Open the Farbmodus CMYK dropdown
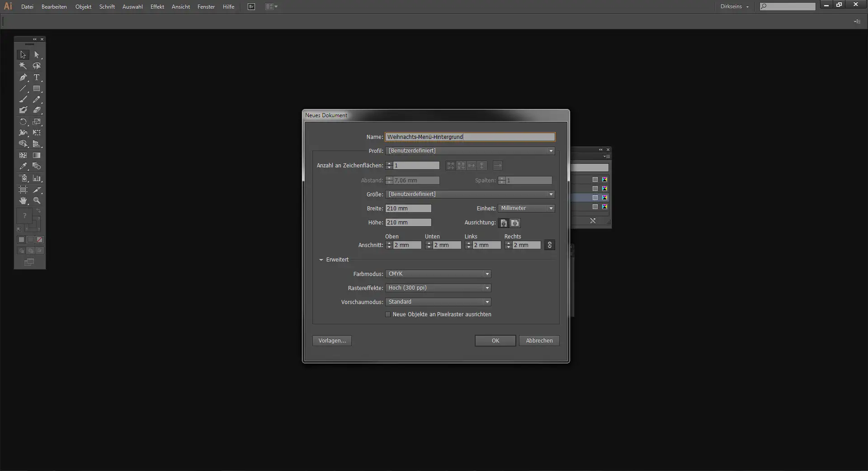The height and width of the screenshot is (471, 868). coord(438,274)
